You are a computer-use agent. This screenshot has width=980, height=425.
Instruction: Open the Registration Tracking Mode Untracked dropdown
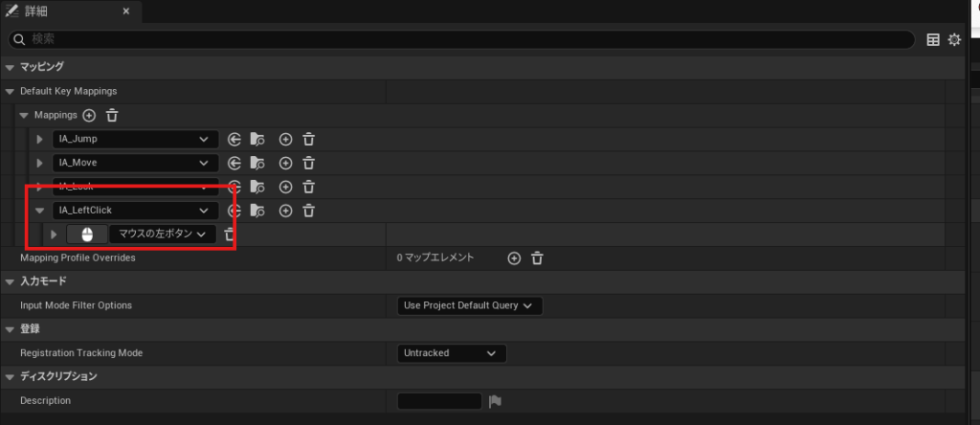451,353
